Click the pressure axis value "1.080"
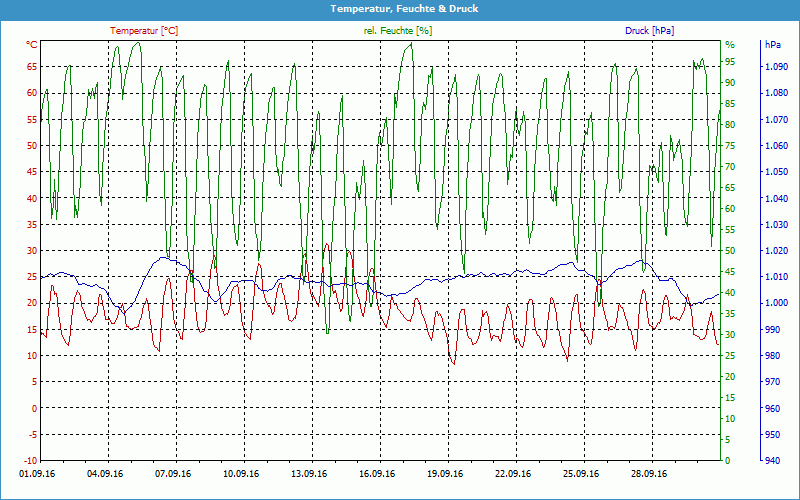This screenshot has width=800, height=500. 777,93
